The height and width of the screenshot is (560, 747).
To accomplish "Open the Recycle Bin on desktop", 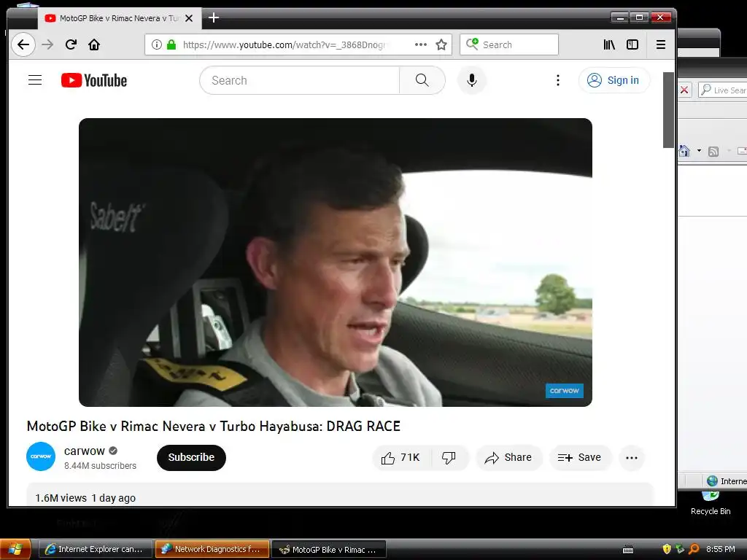I will (711, 502).
